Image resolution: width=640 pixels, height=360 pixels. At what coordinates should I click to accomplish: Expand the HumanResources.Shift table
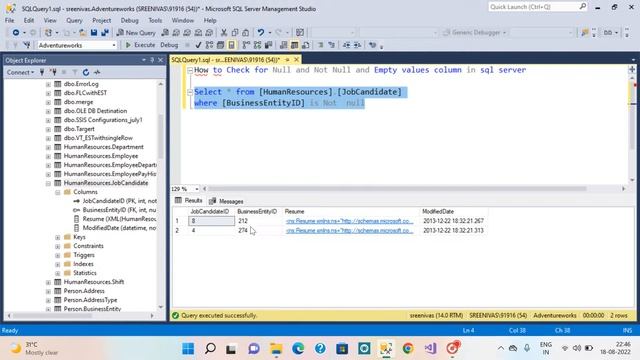tap(48, 282)
